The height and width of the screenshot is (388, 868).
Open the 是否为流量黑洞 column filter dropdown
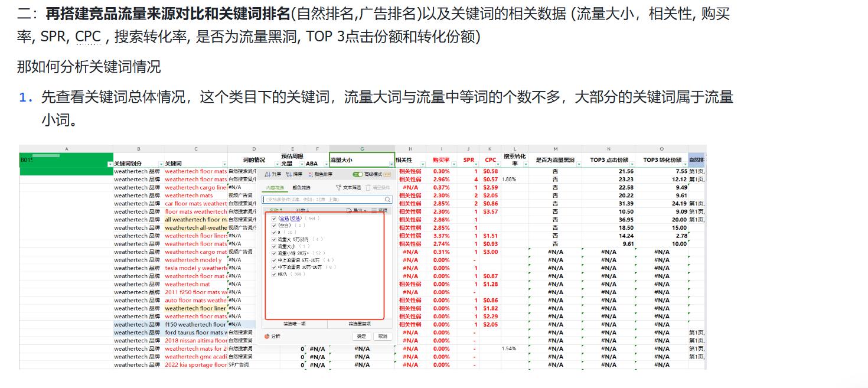tap(579, 164)
